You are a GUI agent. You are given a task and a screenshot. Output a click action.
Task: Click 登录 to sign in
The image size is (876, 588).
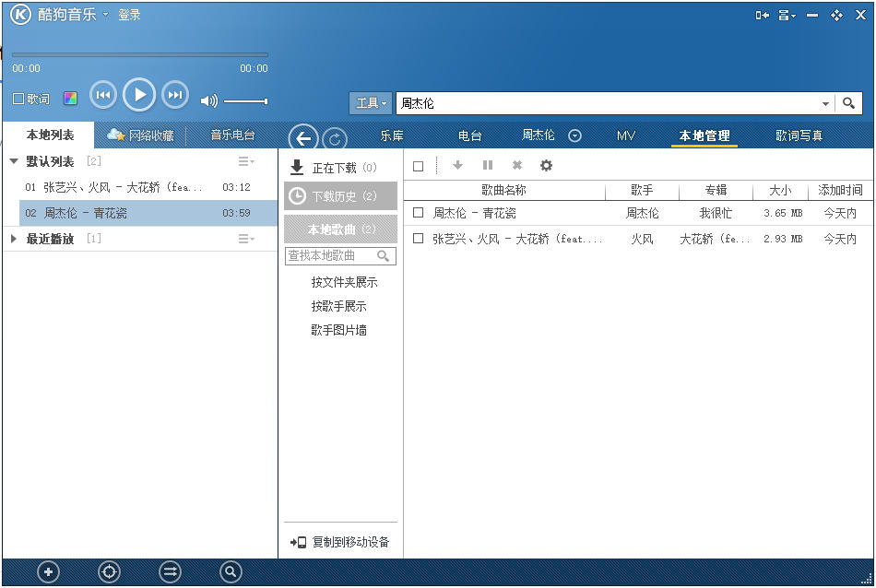[129, 15]
